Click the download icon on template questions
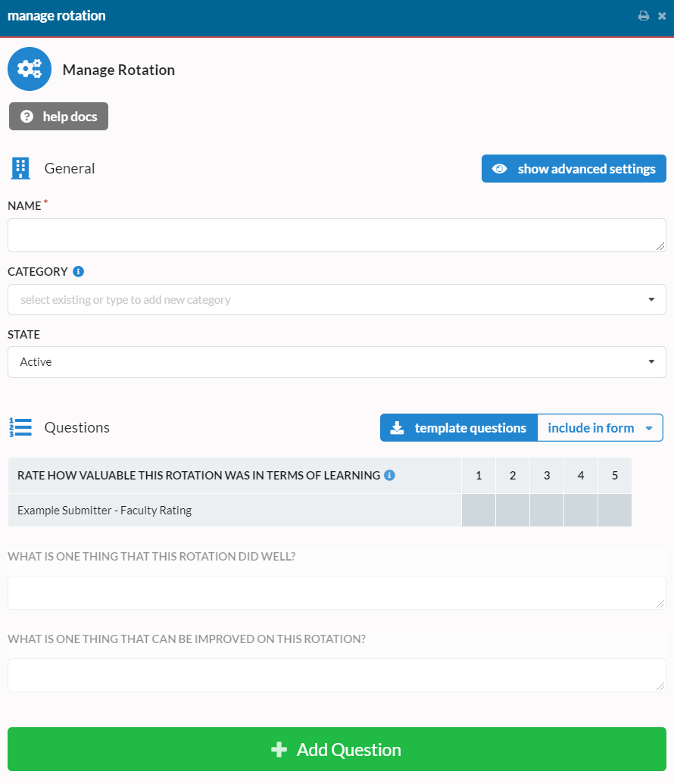 [397, 427]
